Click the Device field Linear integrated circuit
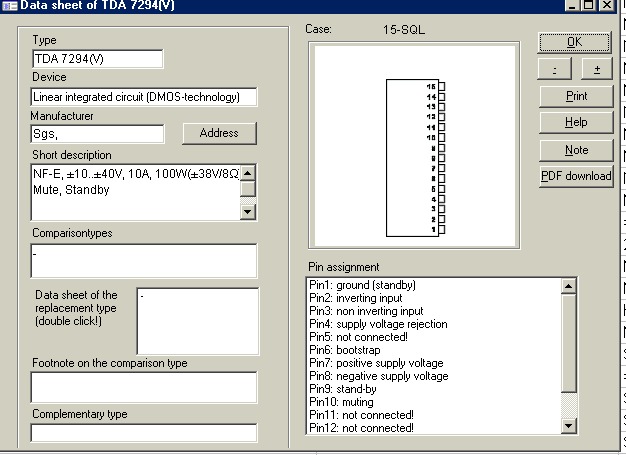 [x=144, y=97]
